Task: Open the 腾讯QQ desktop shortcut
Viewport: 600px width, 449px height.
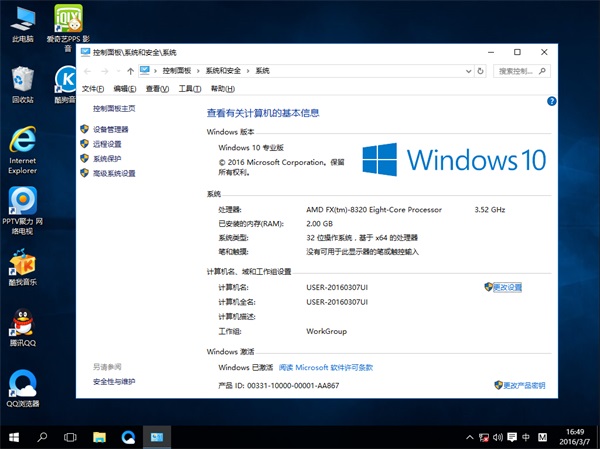Action: 22,327
